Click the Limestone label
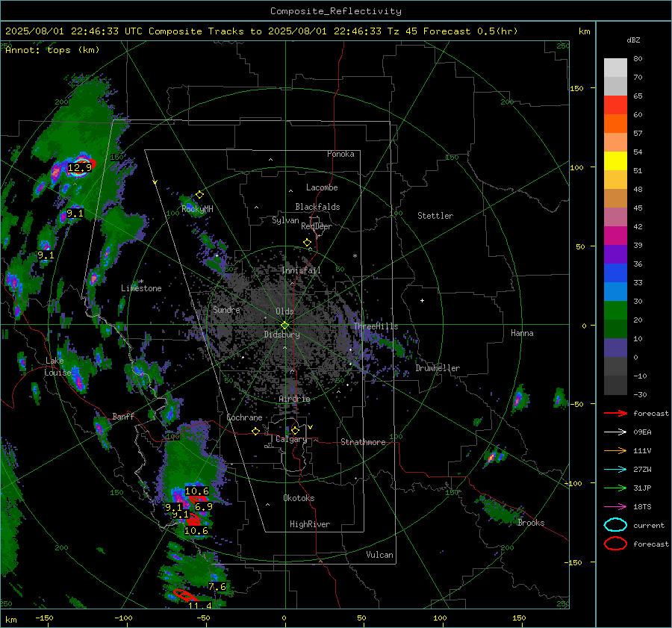The width and height of the screenshot is (672, 628). [141, 288]
